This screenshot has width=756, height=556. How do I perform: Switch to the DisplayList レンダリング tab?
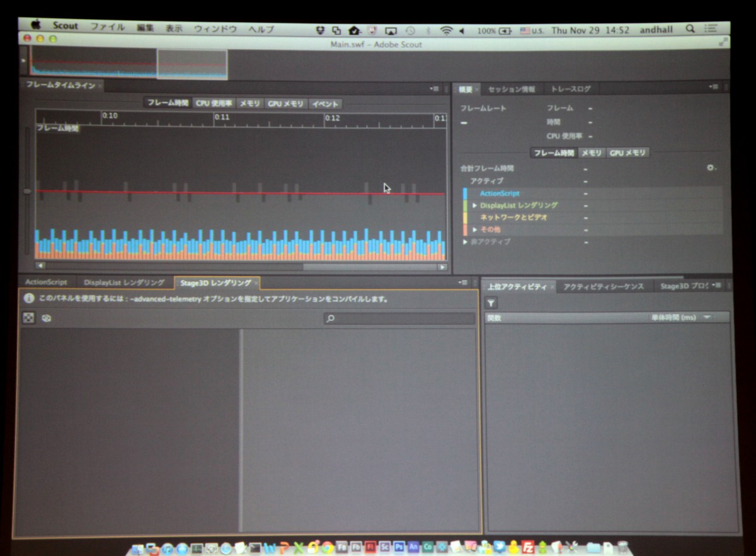point(123,282)
